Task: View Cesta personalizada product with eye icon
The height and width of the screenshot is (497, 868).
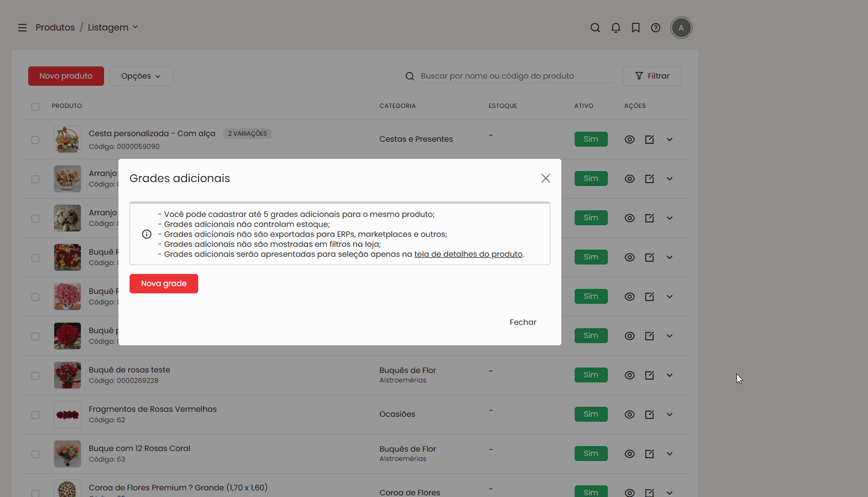Action: [x=629, y=139]
